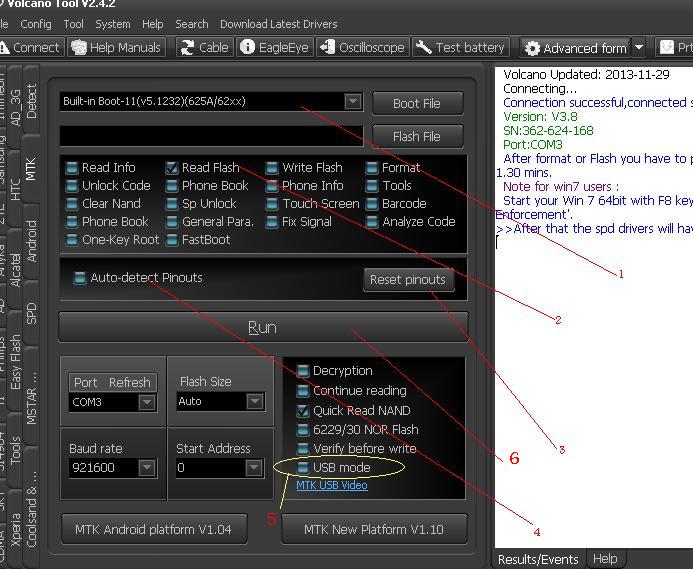The width and height of the screenshot is (693, 569).
Task: Open the Tool menu
Action: pyautogui.click(x=73, y=24)
